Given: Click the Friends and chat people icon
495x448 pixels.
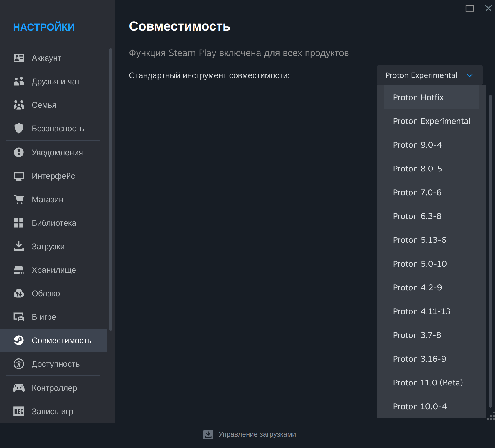Looking at the screenshot, I should [x=19, y=81].
